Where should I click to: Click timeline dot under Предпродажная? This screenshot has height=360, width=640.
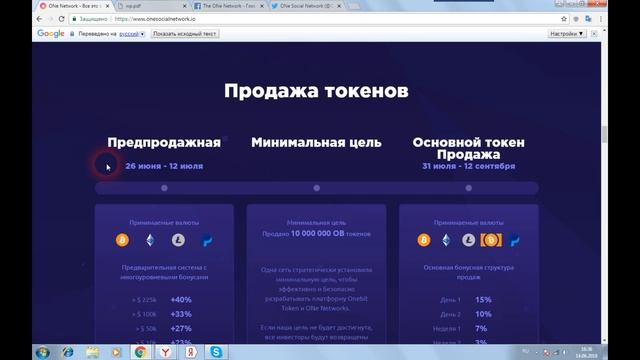pyautogui.click(x=164, y=188)
